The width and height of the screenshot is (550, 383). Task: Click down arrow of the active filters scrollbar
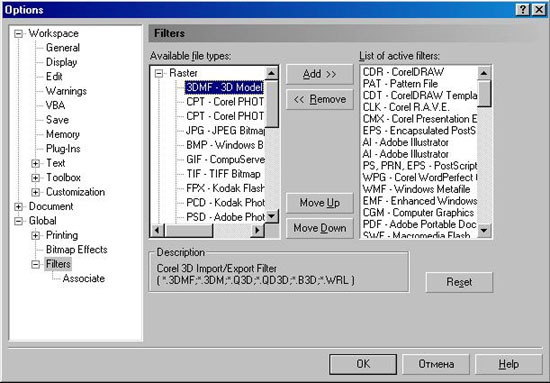[x=484, y=230]
